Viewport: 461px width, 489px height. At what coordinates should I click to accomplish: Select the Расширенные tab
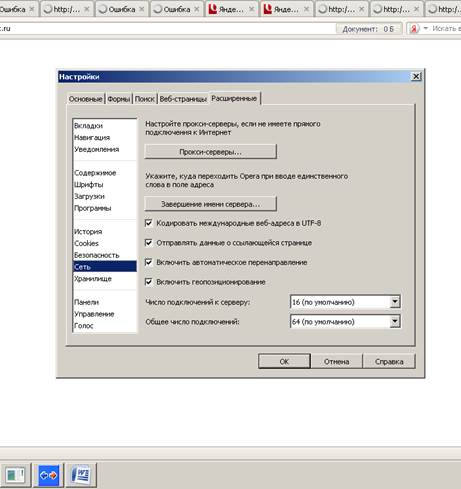coord(234,98)
